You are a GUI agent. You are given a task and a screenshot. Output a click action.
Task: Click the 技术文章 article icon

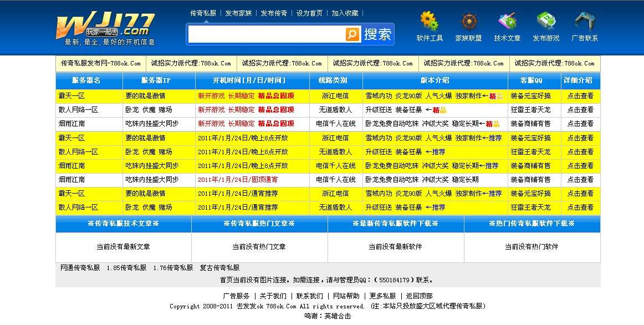pyautogui.click(x=507, y=21)
